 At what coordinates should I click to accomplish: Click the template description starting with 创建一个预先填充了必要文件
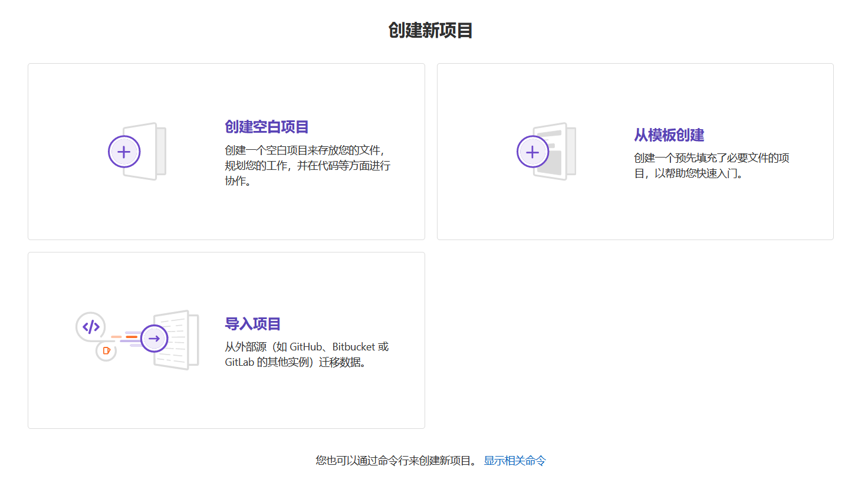(x=712, y=166)
